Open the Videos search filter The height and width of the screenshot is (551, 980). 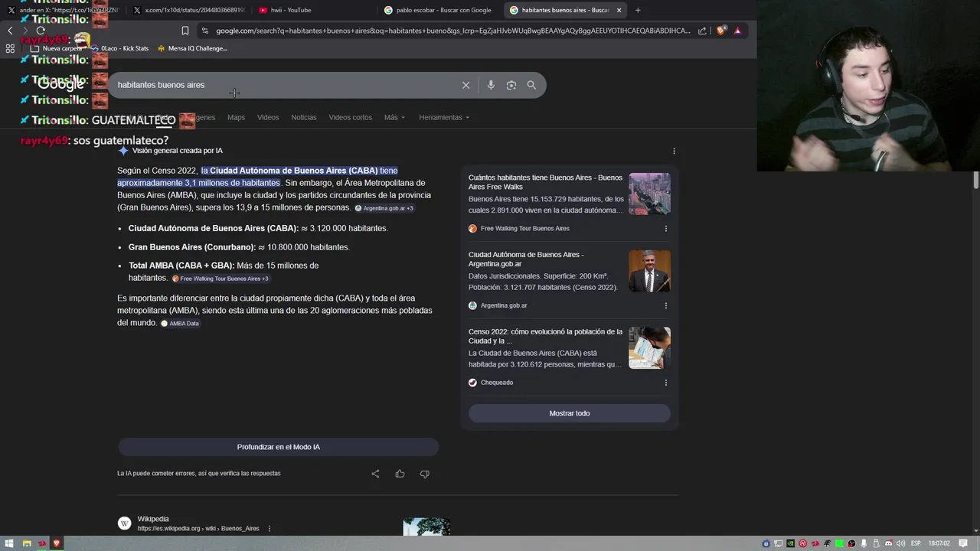[268, 117]
